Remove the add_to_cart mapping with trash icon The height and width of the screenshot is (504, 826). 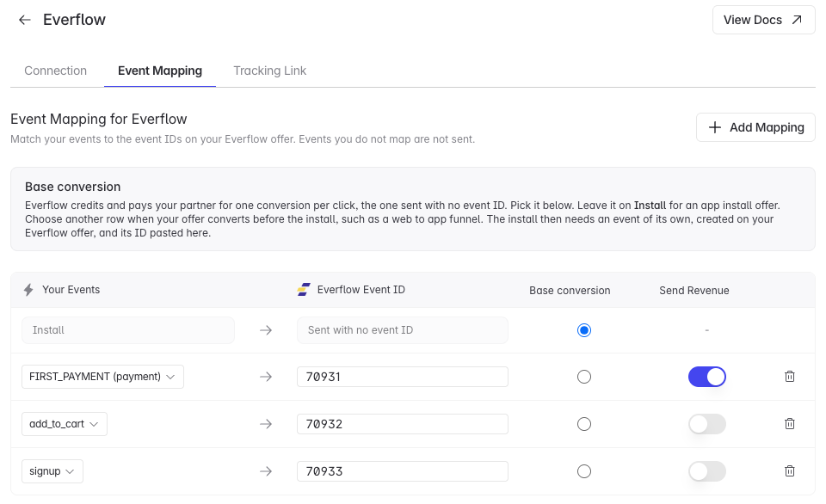[789, 424]
